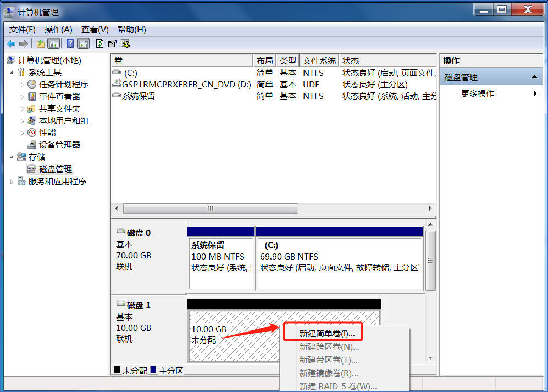Open the 帮助(H) menu

point(131,30)
